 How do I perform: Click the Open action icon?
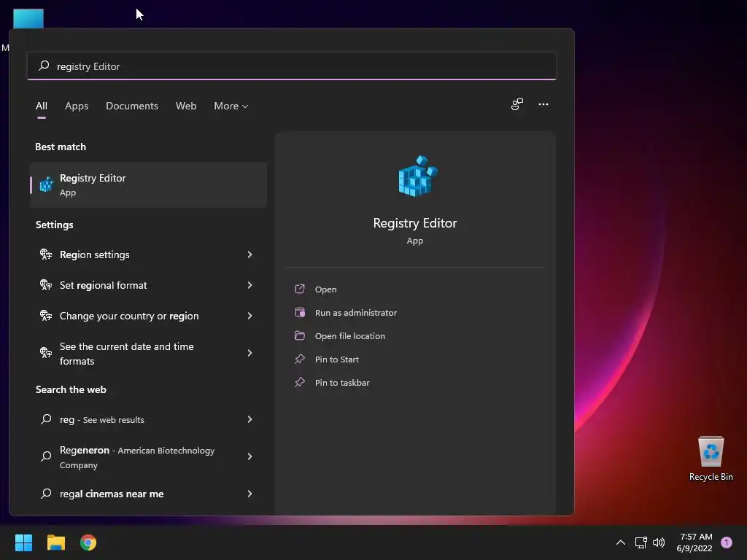pyautogui.click(x=300, y=289)
